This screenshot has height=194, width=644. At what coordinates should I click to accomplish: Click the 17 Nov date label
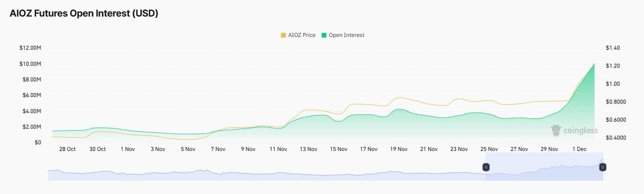pyautogui.click(x=368, y=149)
